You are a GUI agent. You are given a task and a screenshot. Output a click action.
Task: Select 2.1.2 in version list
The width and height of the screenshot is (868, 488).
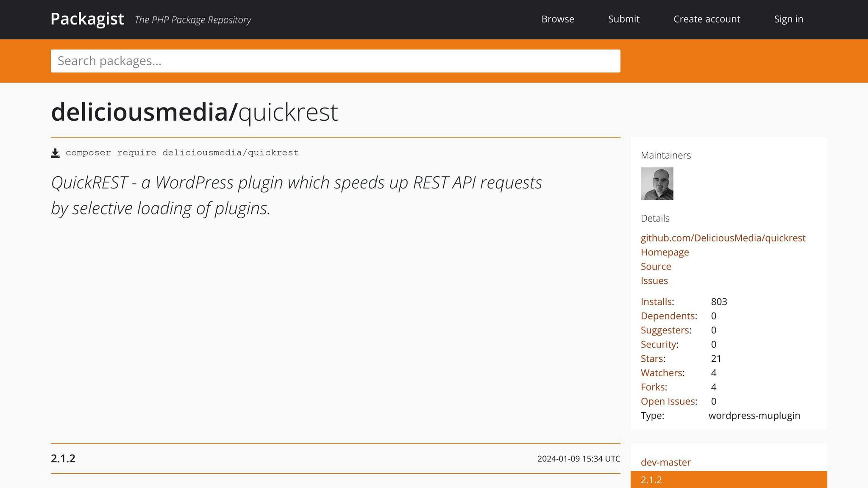click(729, 480)
